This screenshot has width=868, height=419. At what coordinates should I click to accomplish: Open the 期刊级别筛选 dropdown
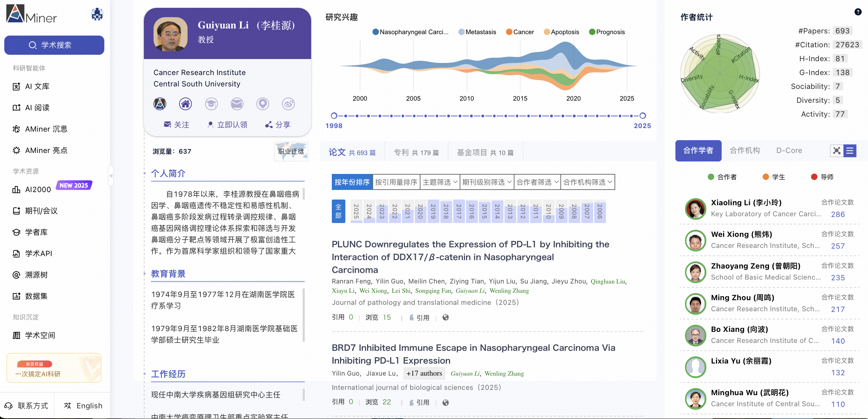pyautogui.click(x=486, y=182)
